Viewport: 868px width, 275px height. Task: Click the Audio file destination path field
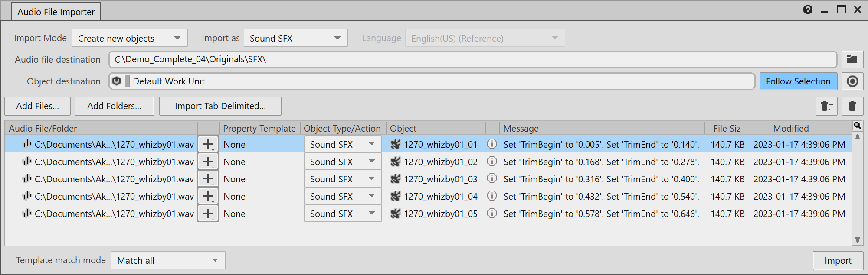(x=472, y=60)
